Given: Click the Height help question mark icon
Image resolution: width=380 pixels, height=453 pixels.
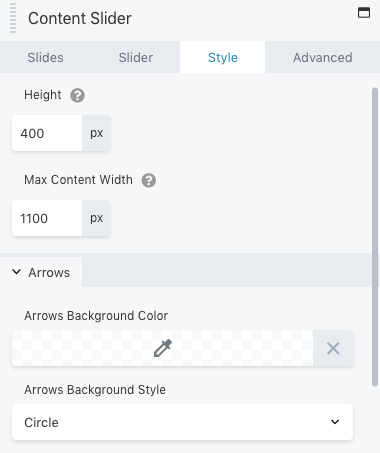Looking at the screenshot, I should [77, 96].
